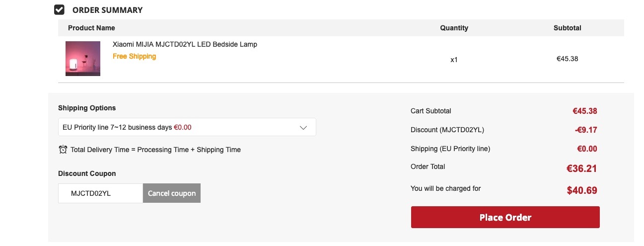Click the Free Shipping label
The height and width of the screenshot is (246, 644).
134,56
